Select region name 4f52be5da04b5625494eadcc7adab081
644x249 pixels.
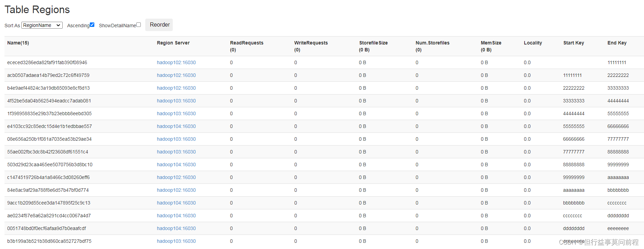pyautogui.click(x=49, y=101)
